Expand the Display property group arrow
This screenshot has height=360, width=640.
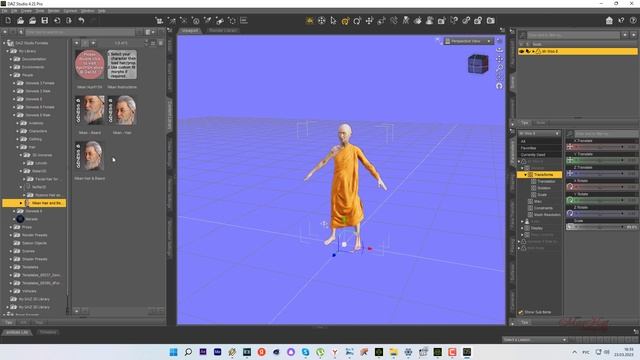522,228
